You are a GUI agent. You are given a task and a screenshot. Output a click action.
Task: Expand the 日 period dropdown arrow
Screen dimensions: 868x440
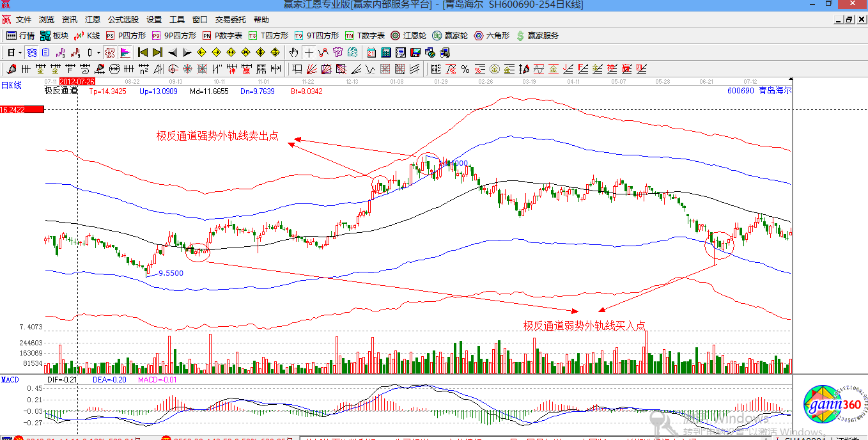(x=20, y=52)
